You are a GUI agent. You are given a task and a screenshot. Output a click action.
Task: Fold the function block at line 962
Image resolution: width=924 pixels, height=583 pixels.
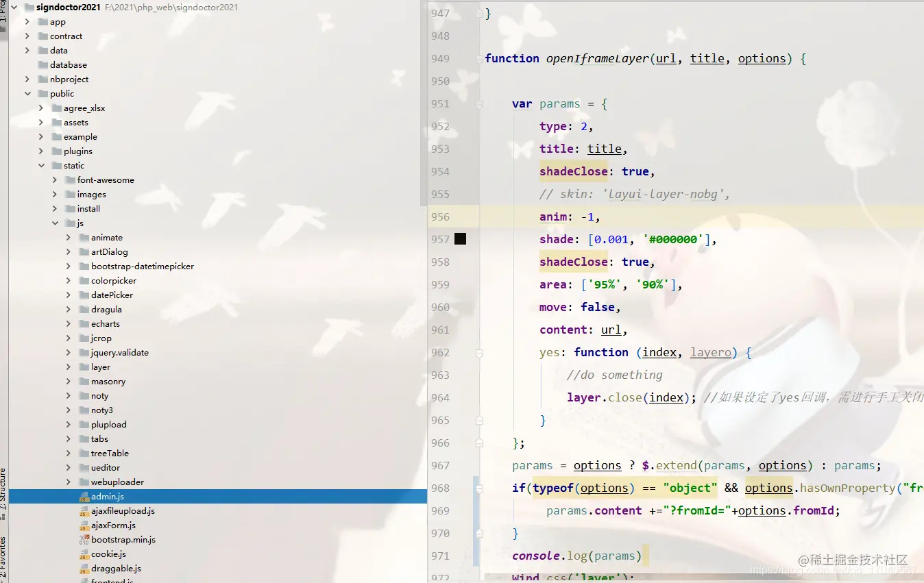coord(479,353)
